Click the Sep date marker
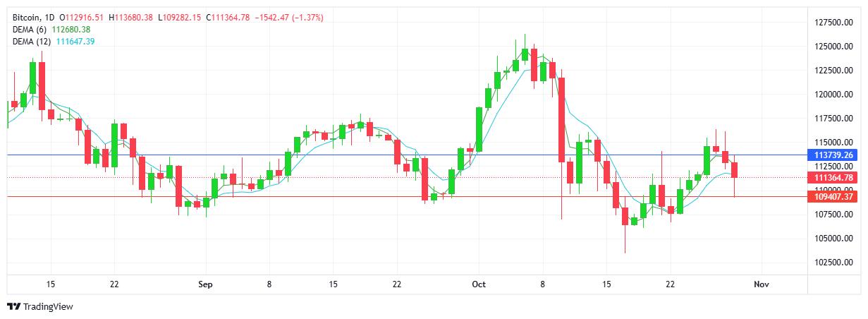The image size is (868, 319). click(205, 284)
